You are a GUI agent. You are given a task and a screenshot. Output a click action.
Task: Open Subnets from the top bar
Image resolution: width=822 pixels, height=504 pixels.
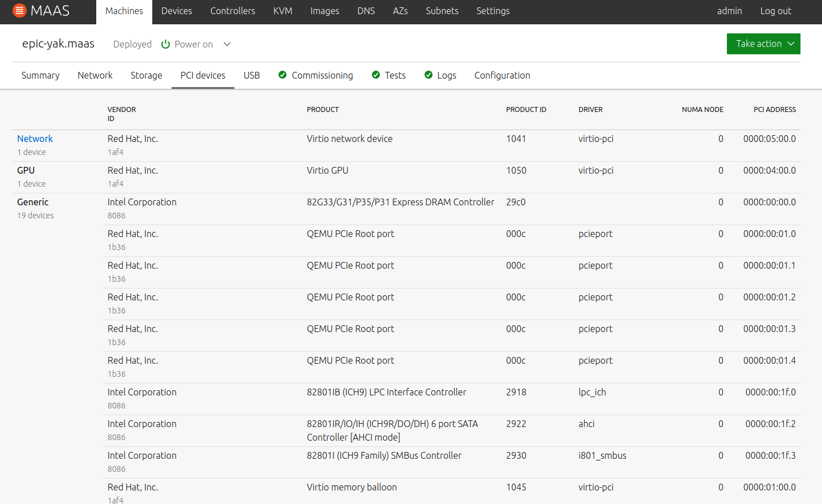442,11
